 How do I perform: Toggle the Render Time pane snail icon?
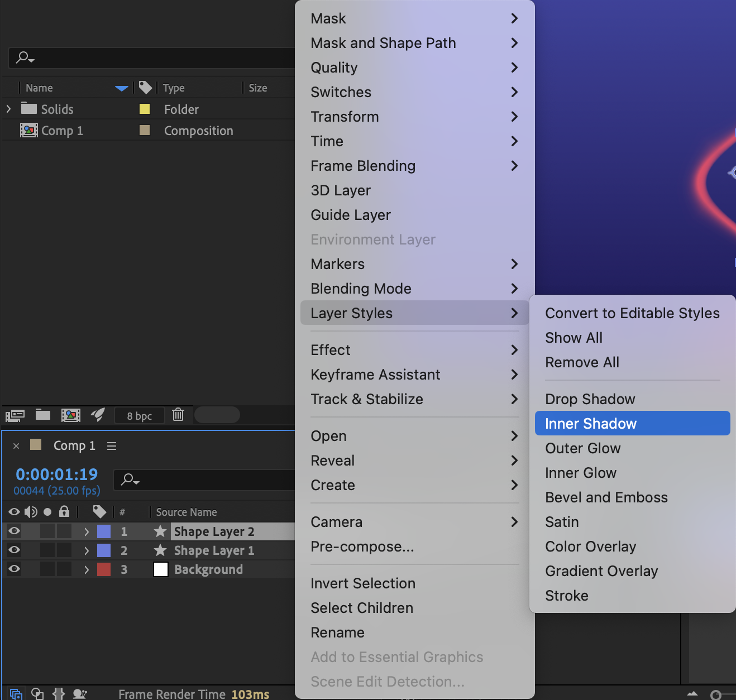[x=80, y=694]
